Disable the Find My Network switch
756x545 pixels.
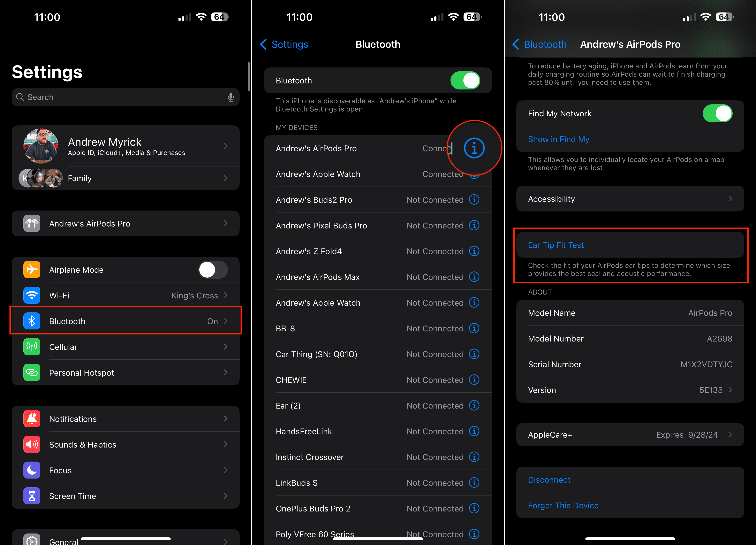[x=717, y=113]
